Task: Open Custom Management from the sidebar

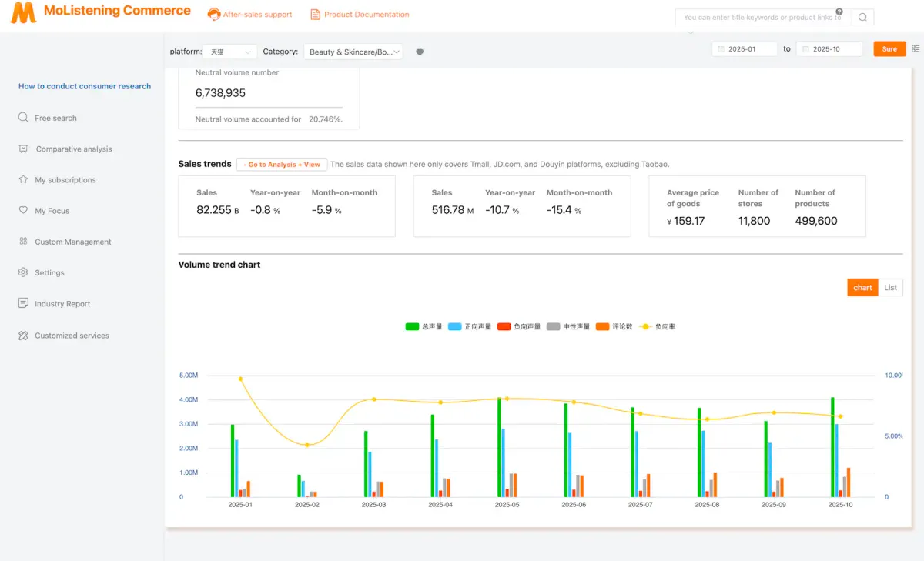Action: (23, 241)
